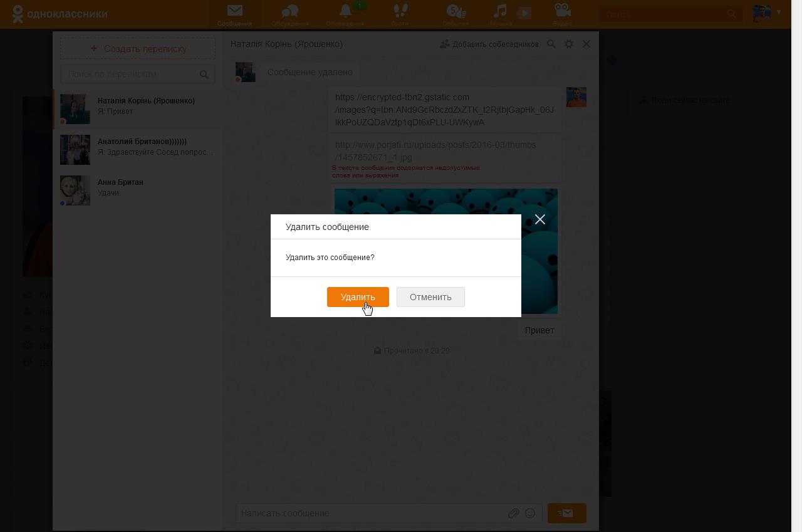Open the Гости footprints section
The width and height of the screenshot is (802, 532).
[400, 14]
